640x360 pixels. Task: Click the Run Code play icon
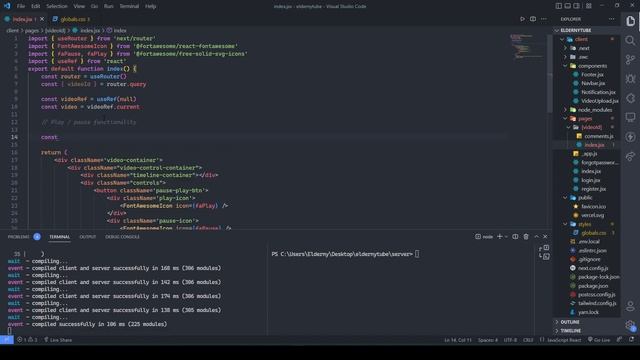pyautogui.click(x=522, y=19)
